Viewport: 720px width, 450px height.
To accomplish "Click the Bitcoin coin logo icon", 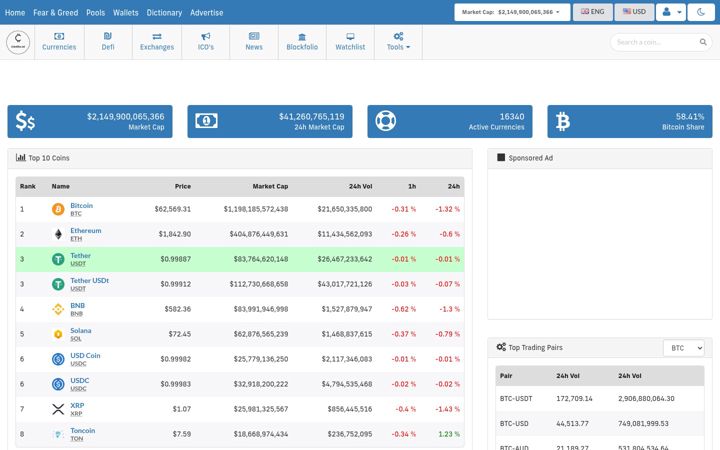I will [x=58, y=209].
